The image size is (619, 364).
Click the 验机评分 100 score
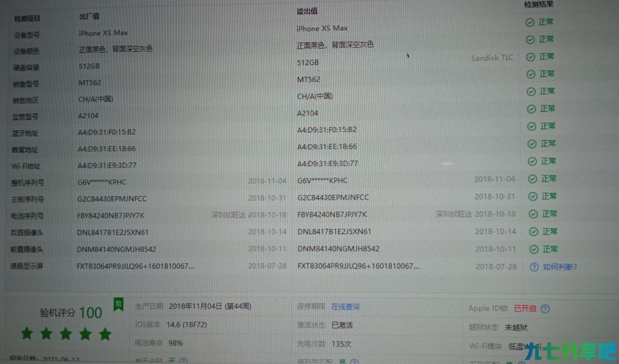pyautogui.click(x=71, y=313)
